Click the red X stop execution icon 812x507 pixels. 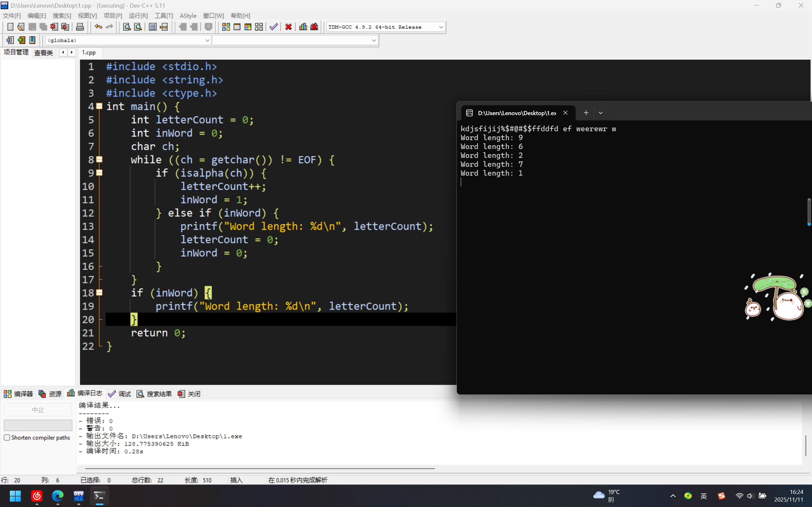point(288,27)
